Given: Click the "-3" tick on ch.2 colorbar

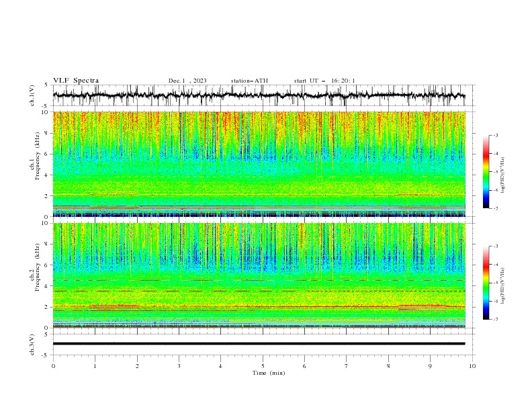Looking at the screenshot, I should [x=496, y=246].
